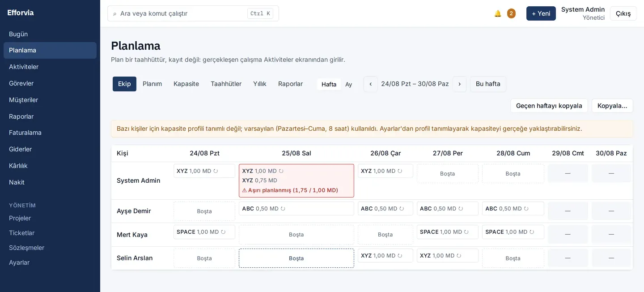Open System Admin's overplanned 25/08 Sal cell
This screenshot has width=644, height=292.
(297, 180)
